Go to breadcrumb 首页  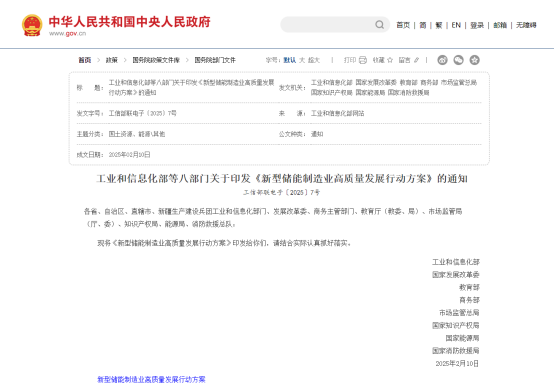click(85, 60)
